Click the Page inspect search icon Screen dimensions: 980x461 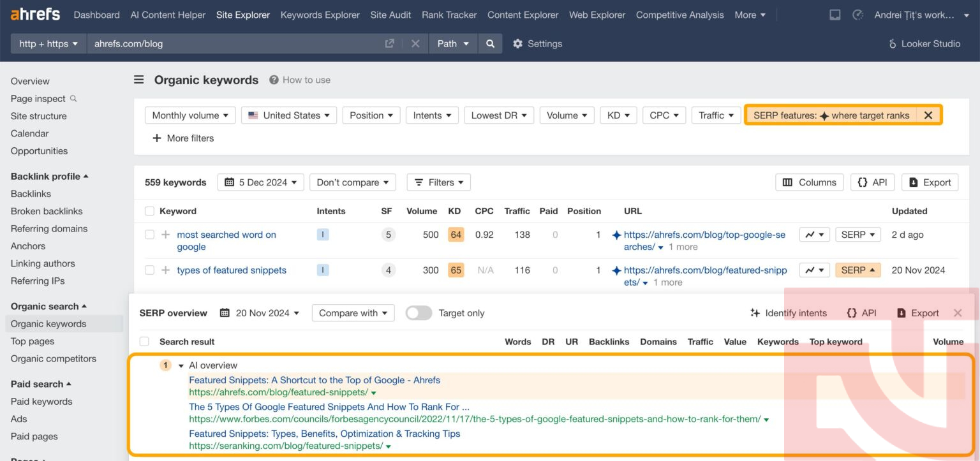pyautogui.click(x=73, y=98)
